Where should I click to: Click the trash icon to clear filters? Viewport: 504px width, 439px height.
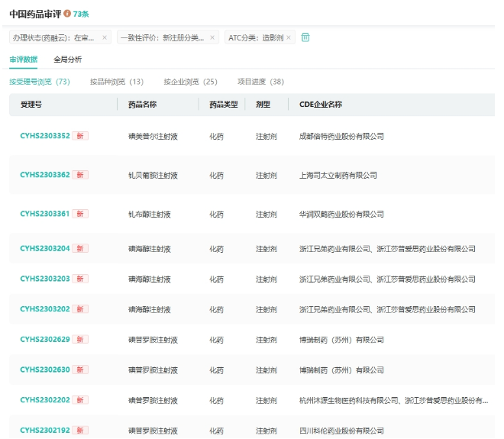305,37
